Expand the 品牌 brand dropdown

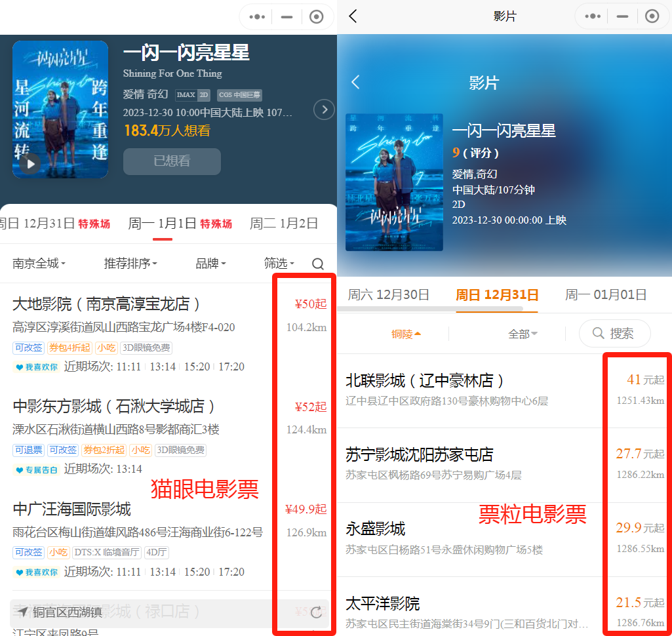click(x=210, y=263)
